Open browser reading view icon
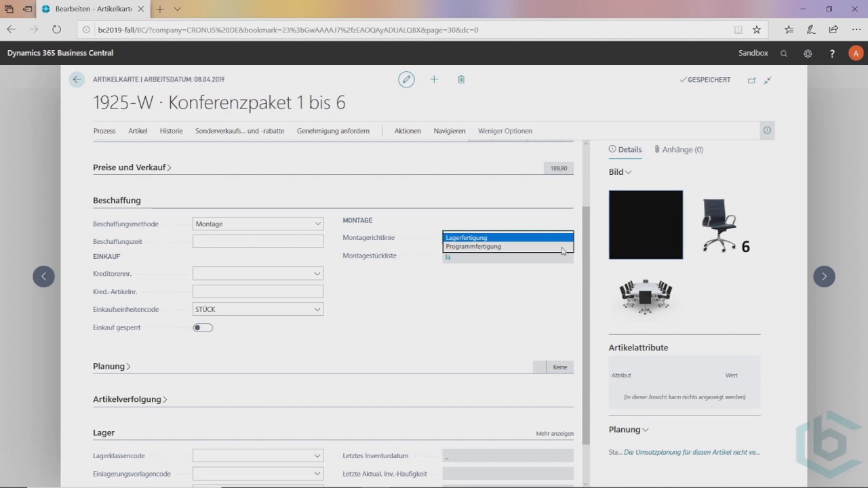 tap(738, 30)
